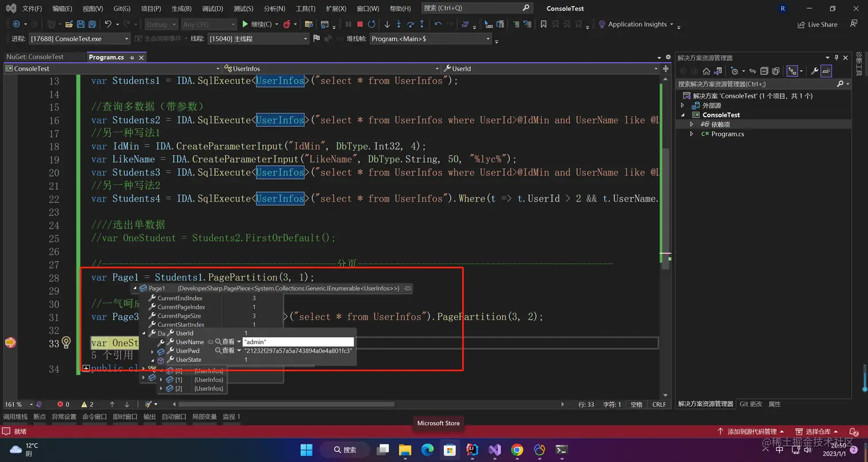Open the 调试(D) menu
Screen dimensions: 868x462
coord(212,9)
